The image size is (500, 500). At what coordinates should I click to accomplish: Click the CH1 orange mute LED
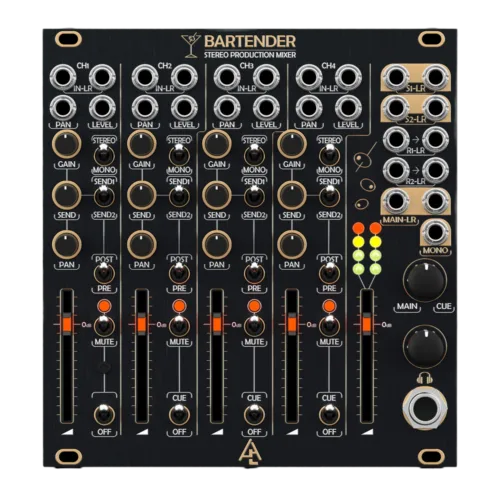[x=104, y=306]
